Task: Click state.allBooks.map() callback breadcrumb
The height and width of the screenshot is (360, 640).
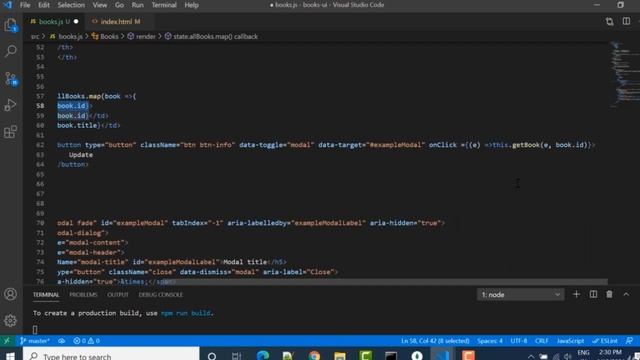Action: click(211, 36)
